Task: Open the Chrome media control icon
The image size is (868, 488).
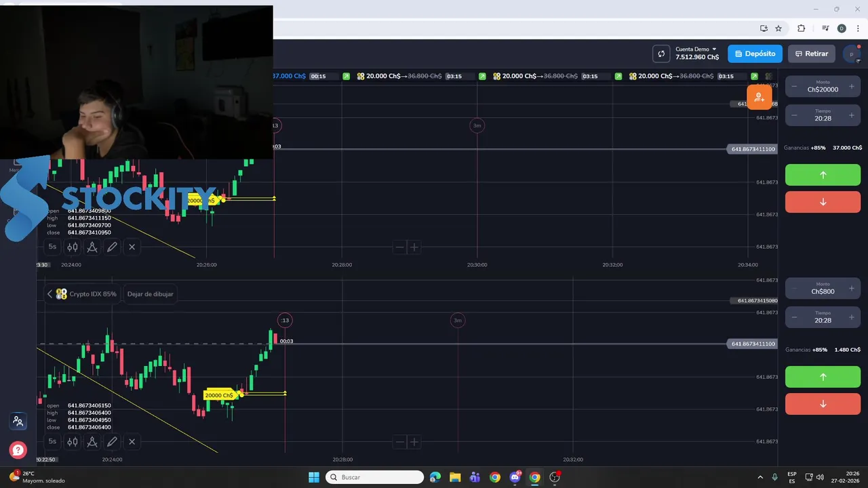Action: pyautogui.click(x=825, y=28)
